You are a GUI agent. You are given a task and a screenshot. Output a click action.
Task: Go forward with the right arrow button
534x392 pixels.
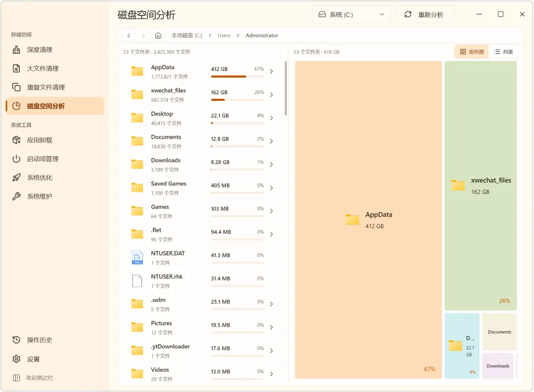(x=143, y=36)
